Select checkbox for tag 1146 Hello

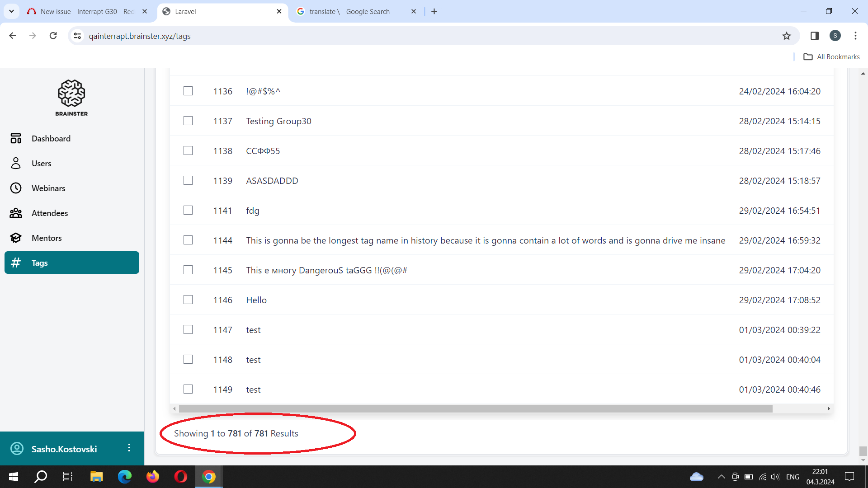tap(188, 300)
